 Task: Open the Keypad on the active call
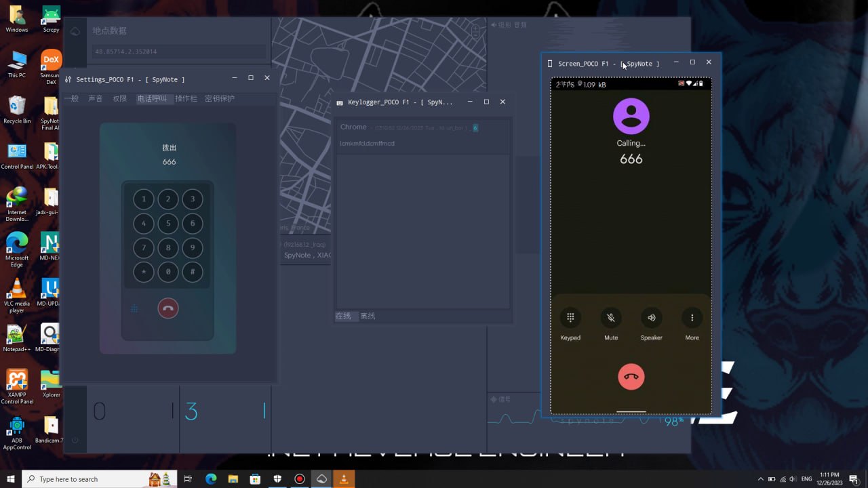coord(570,317)
